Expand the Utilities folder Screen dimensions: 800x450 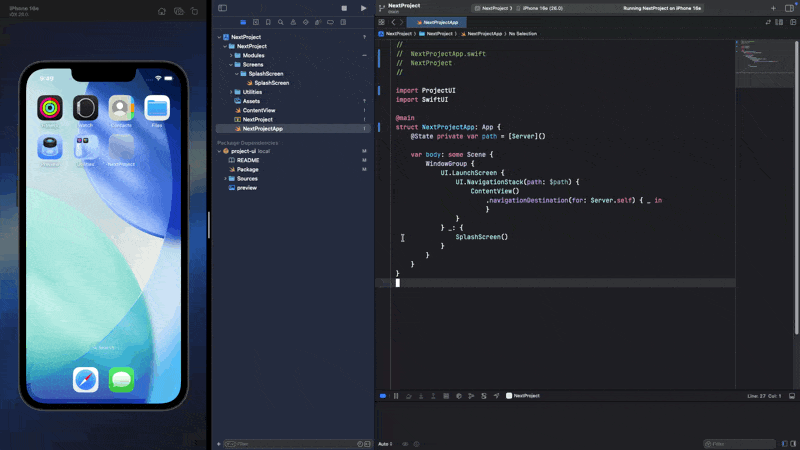pyautogui.click(x=229, y=92)
